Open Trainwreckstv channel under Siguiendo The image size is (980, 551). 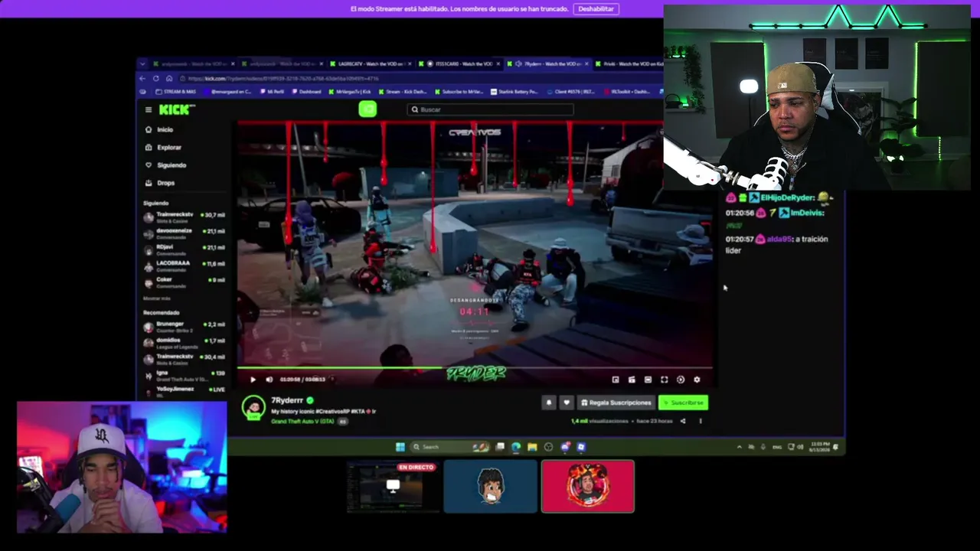(x=184, y=216)
